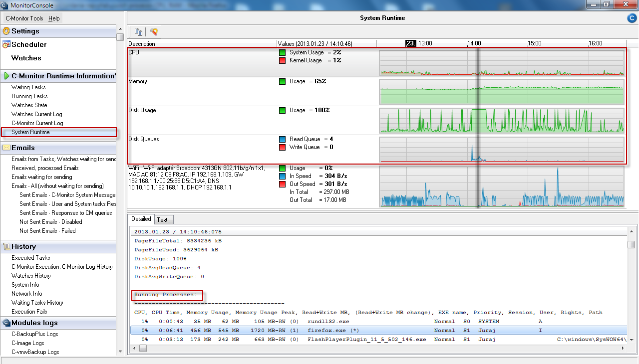Click the green play icon beside C-Monitor Runtime Information

click(6, 76)
